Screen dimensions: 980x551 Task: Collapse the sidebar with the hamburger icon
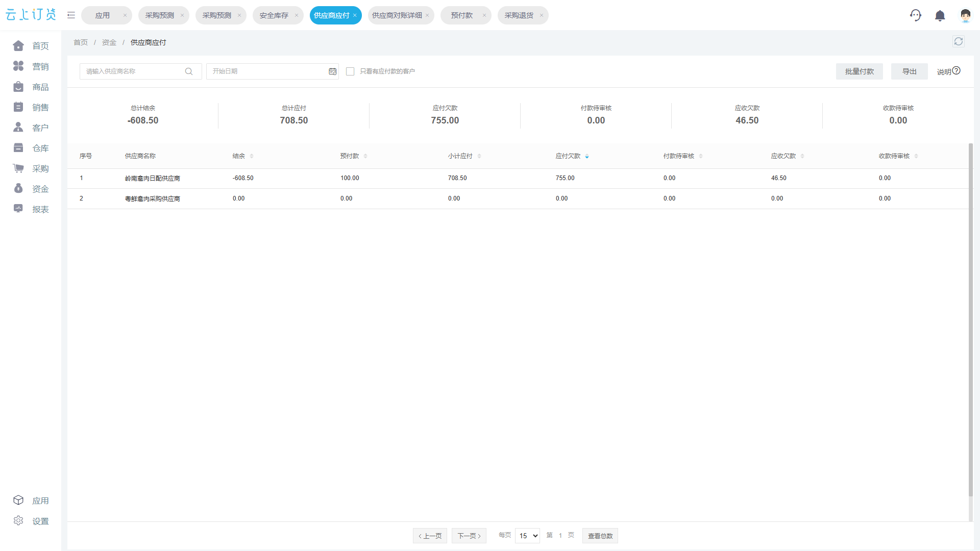[x=71, y=15]
